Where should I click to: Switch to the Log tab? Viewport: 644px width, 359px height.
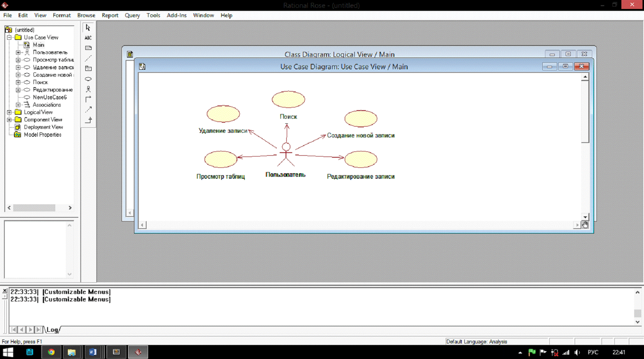point(52,330)
